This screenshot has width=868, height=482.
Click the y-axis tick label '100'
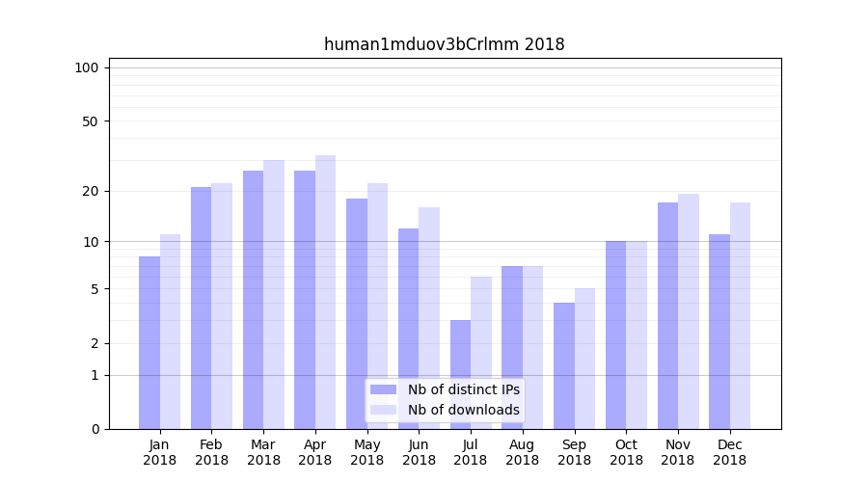(87, 67)
